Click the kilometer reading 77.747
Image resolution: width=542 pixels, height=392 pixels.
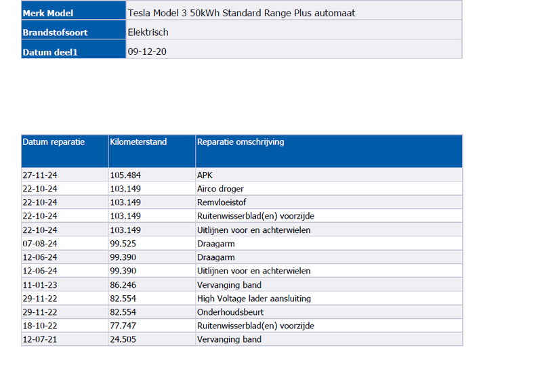click(x=123, y=326)
